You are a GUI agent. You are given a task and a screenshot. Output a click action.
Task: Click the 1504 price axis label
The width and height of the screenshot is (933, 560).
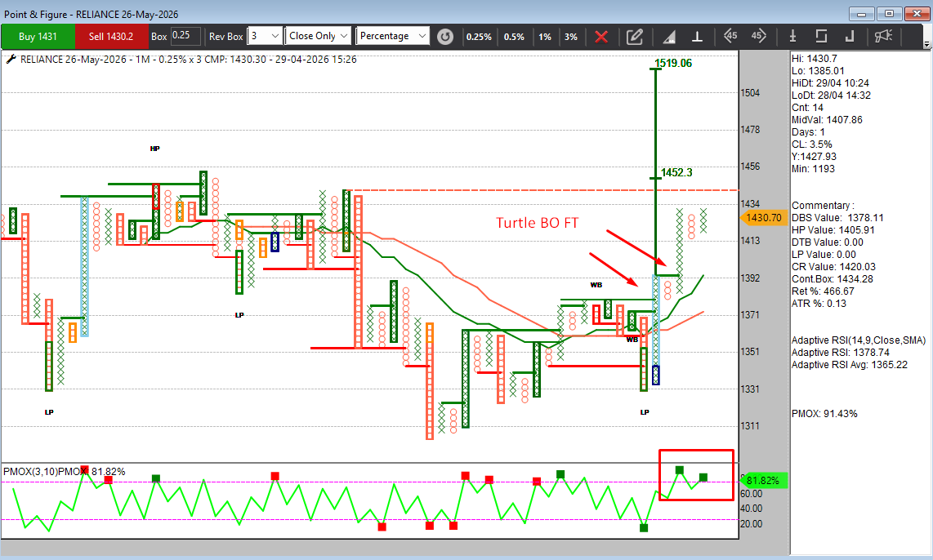pos(750,93)
